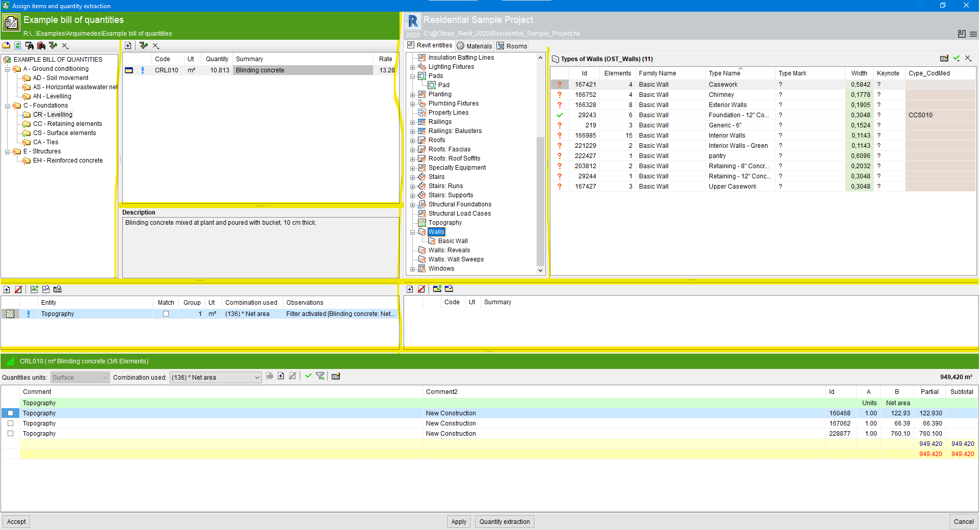Click the Accept button

[x=16, y=522]
